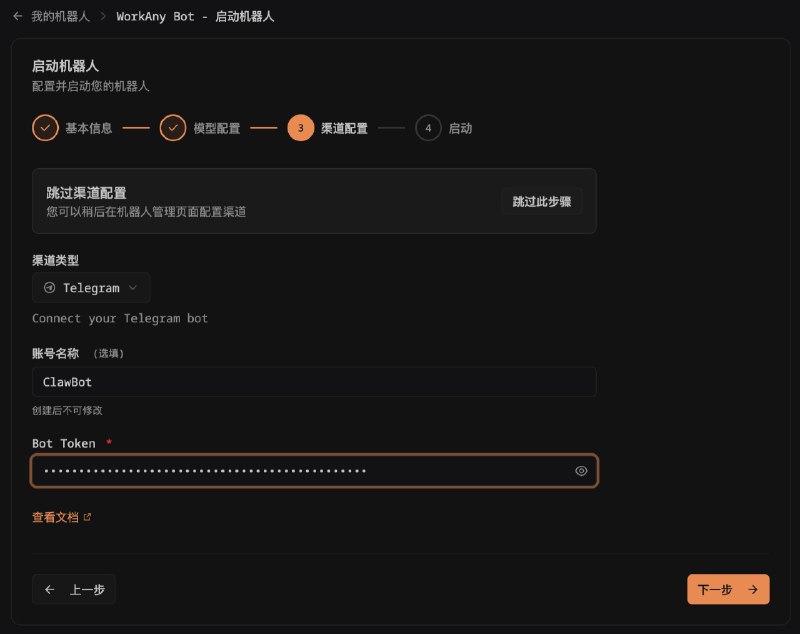
Task: Click the 启动 step label
Action: coord(459,128)
